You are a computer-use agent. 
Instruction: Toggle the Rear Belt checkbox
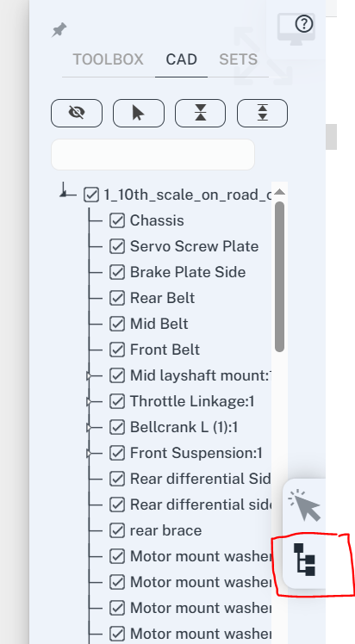click(x=117, y=298)
